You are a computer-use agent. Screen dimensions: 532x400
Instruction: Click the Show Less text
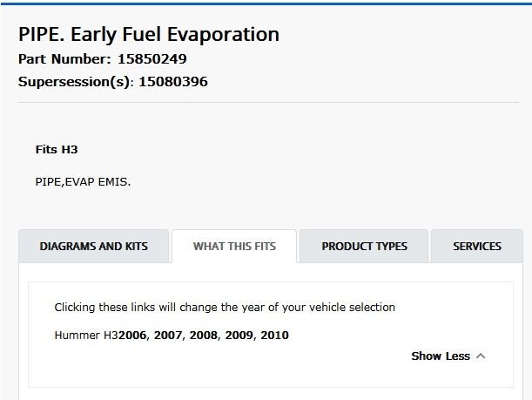pos(440,356)
